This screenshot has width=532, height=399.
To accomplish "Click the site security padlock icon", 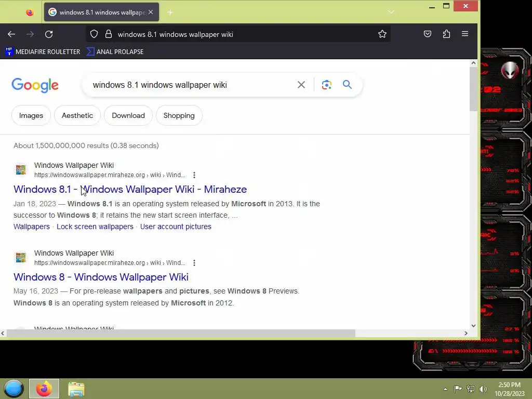I will point(109,34).
